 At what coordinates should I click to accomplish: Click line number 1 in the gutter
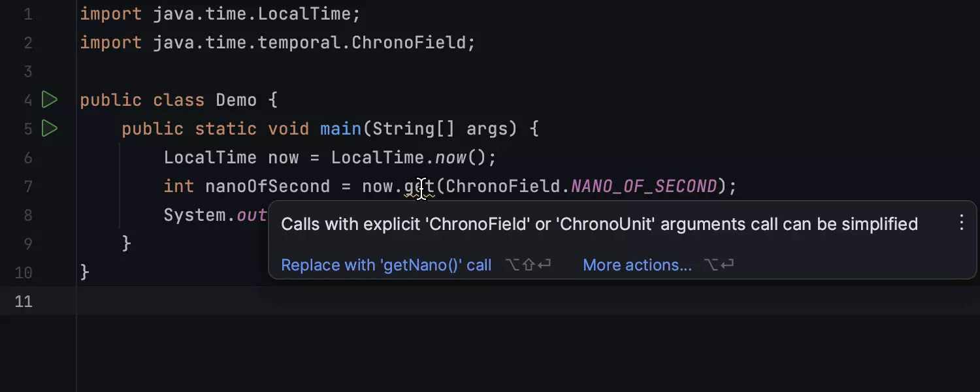point(27,14)
